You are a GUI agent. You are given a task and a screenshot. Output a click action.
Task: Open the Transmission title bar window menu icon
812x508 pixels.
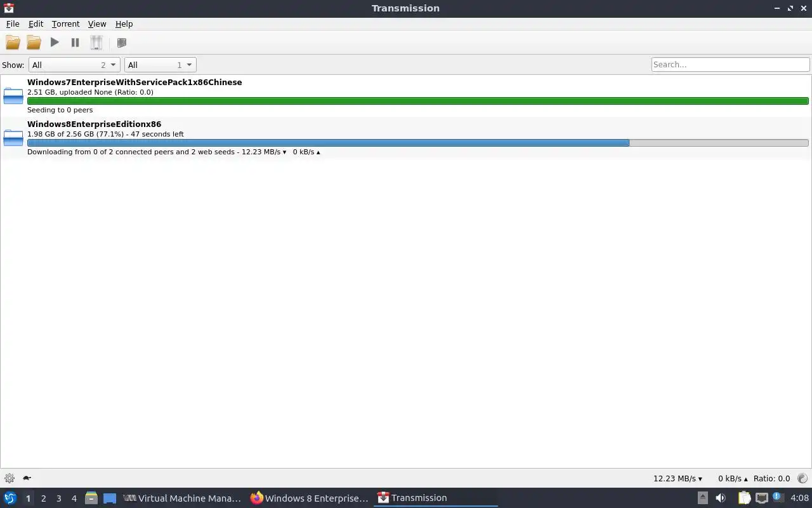coord(9,8)
